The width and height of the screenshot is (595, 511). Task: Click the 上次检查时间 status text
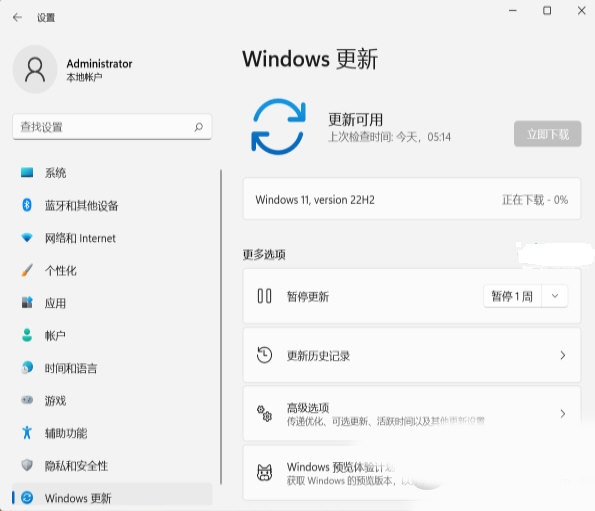(x=389, y=137)
